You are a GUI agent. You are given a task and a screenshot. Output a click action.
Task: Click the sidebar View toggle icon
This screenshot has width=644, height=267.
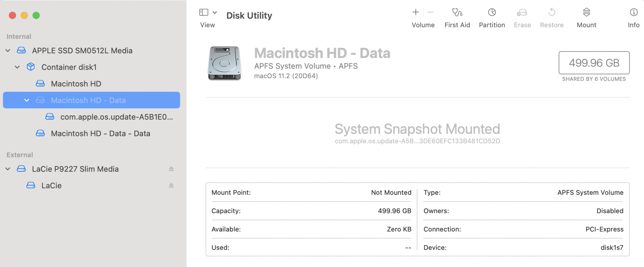pos(204,12)
